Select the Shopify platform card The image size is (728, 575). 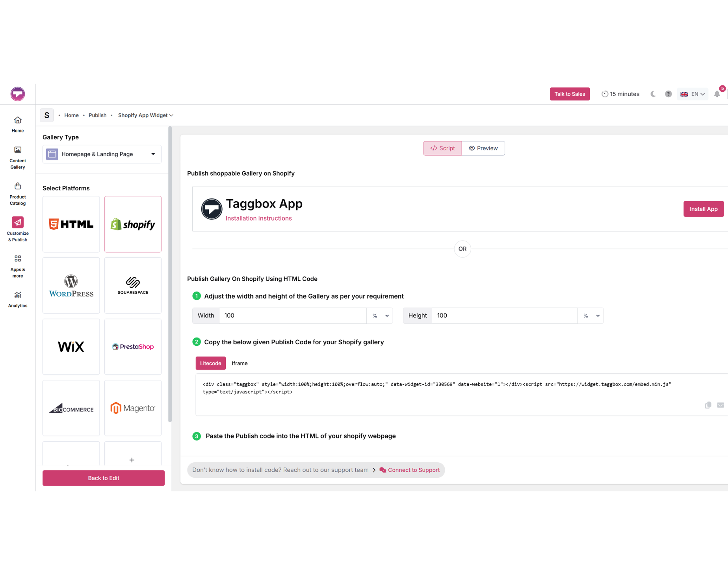[x=133, y=224]
